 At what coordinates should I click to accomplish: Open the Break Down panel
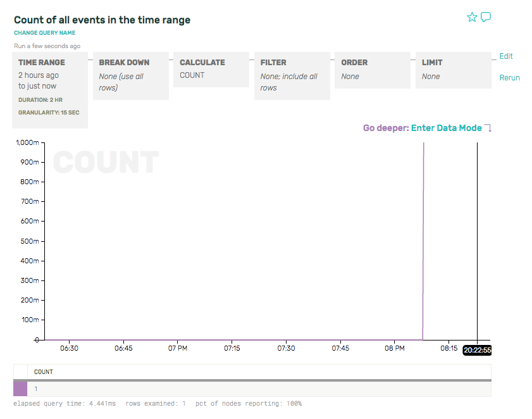pyautogui.click(x=133, y=76)
